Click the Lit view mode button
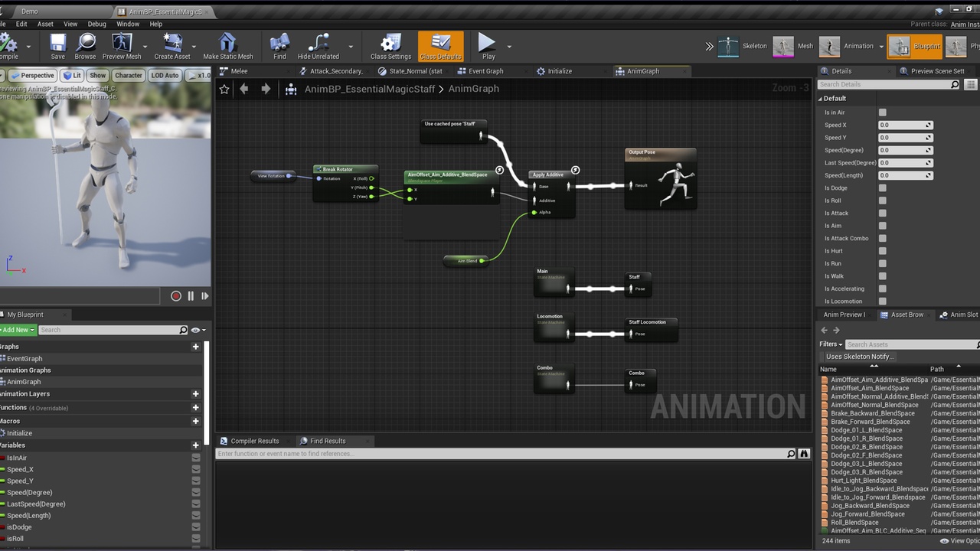Screen dimensions: 980x551 point(73,75)
